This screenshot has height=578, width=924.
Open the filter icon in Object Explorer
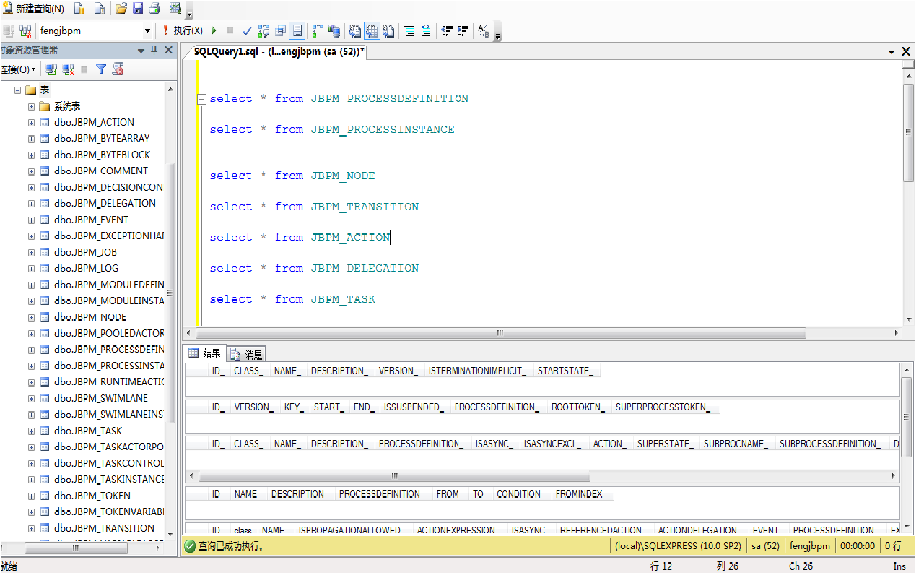[x=101, y=69]
